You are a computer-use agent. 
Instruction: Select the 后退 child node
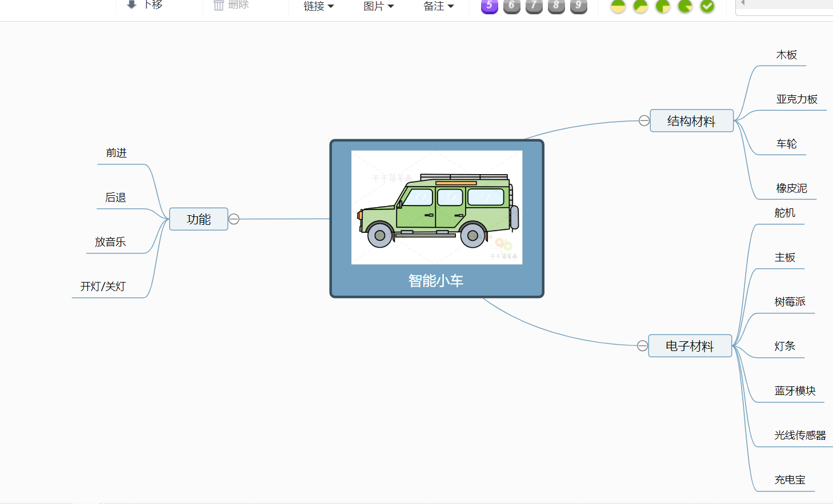pyautogui.click(x=116, y=197)
